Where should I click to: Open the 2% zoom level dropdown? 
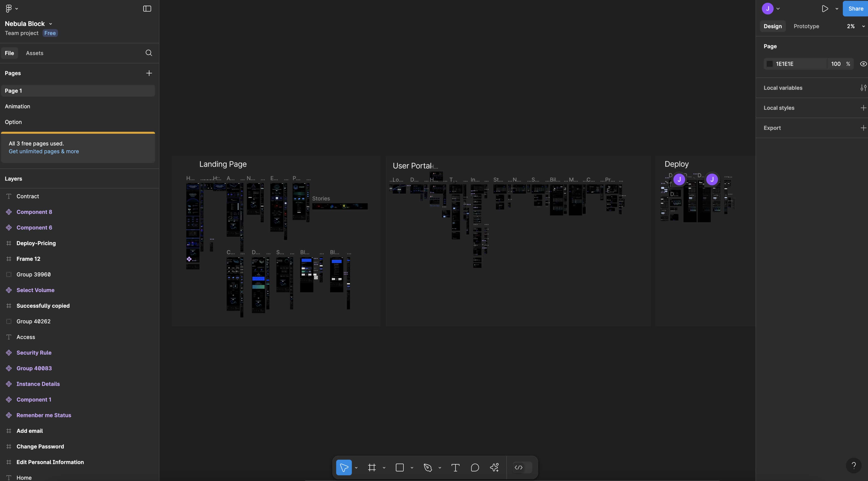(856, 26)
